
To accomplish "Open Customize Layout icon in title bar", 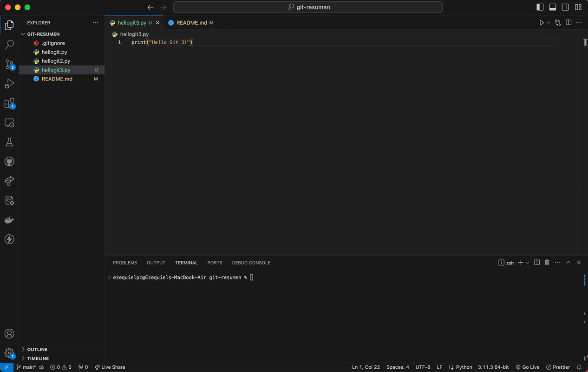I will point(578,7).
